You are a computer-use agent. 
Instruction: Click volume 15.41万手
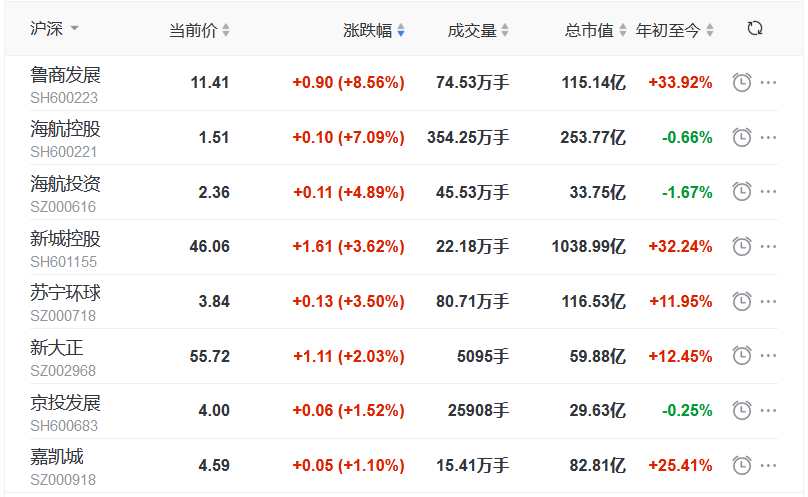point(473,466)
